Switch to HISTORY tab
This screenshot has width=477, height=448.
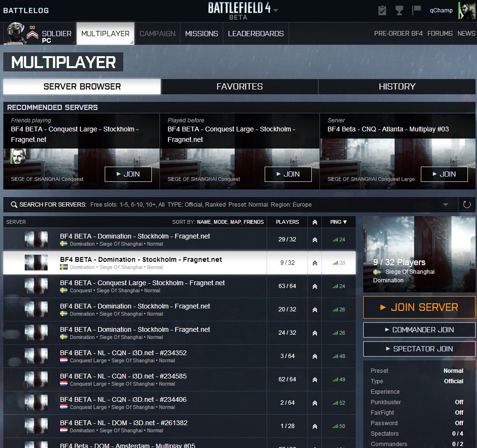coord(397,87)
